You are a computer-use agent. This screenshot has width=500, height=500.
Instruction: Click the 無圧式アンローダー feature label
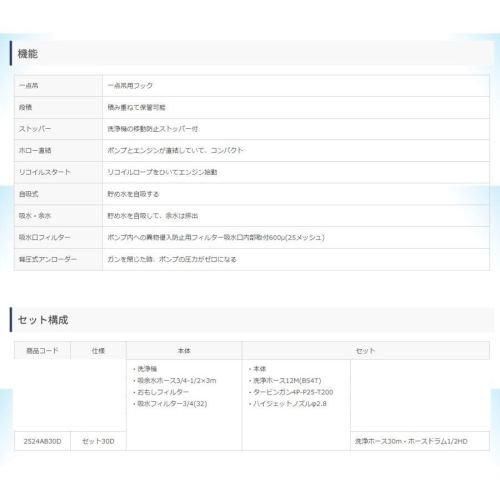click(48, 259)
